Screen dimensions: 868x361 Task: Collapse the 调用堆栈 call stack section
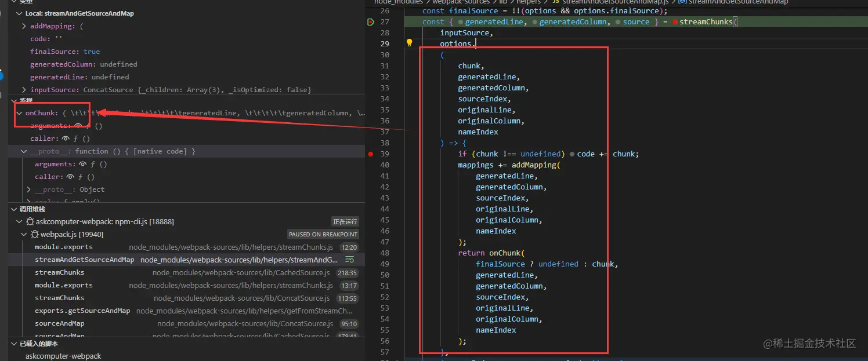15,209
